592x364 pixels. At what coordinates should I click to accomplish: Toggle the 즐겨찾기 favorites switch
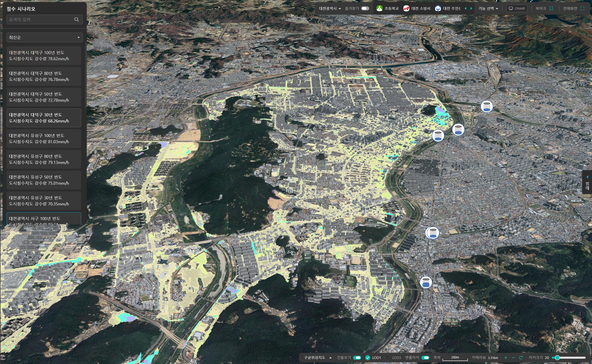365,8
